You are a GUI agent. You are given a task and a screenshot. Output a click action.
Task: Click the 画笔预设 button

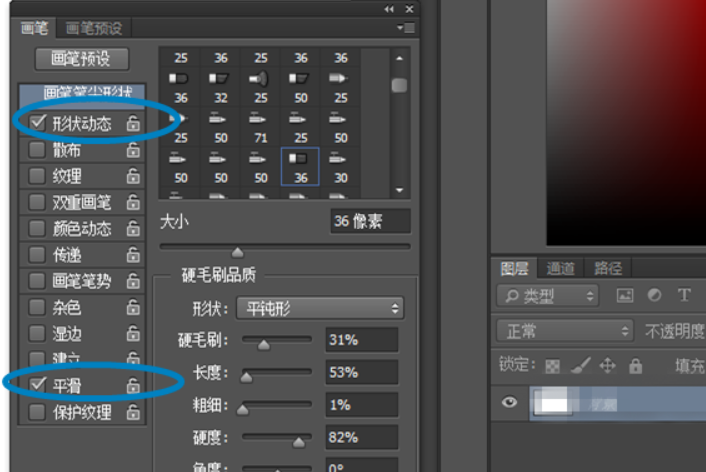pyautogui.click(x=81, y=59)
